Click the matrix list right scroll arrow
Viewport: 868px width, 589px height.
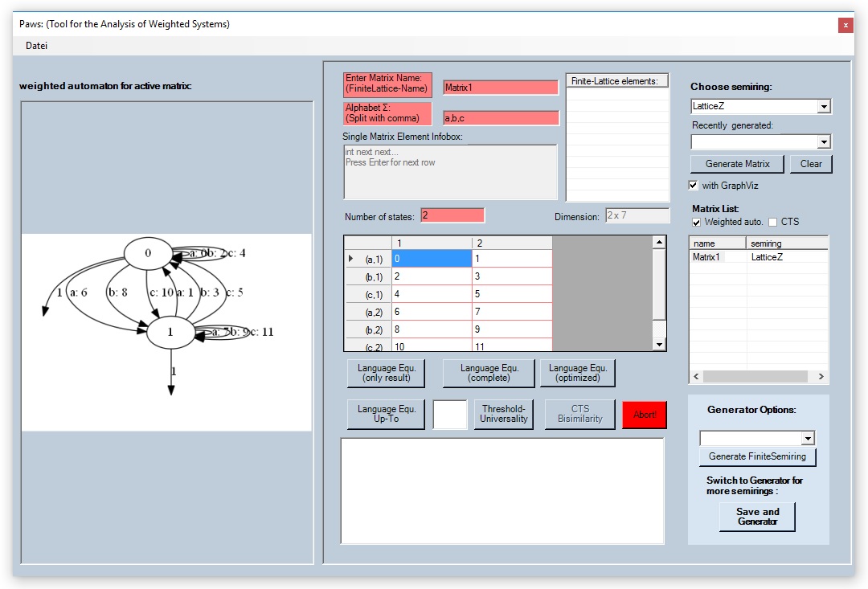coord(821,376)
